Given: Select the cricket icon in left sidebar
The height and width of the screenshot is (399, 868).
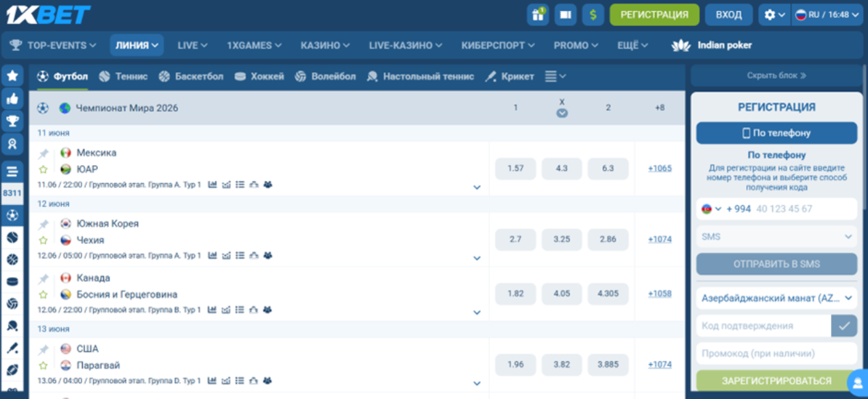Looking at the screenshot, I should (x=12, y=348).
